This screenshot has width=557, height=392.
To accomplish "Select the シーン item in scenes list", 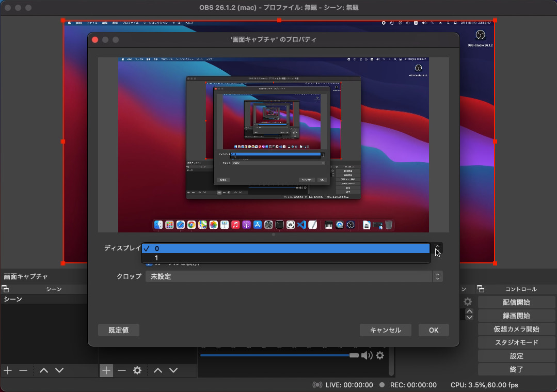I will click(44, 299).
